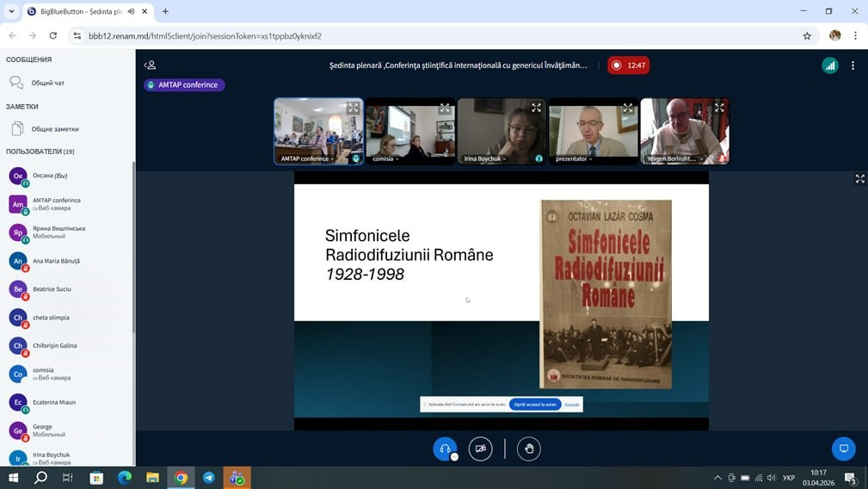Click the presentation screen icon button
Screen dimensions: 868x489
[843, 449]
